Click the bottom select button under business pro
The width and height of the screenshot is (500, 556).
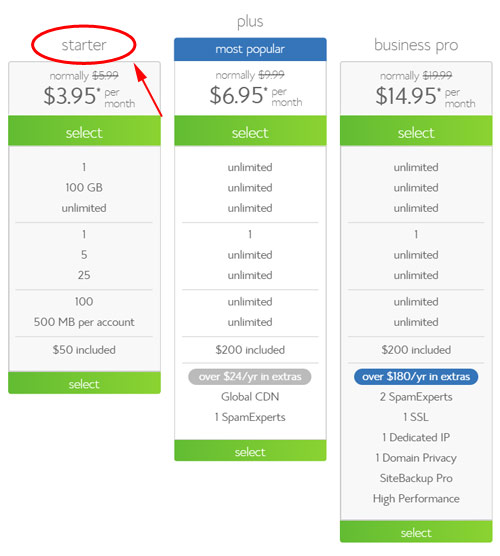[416, 532]
